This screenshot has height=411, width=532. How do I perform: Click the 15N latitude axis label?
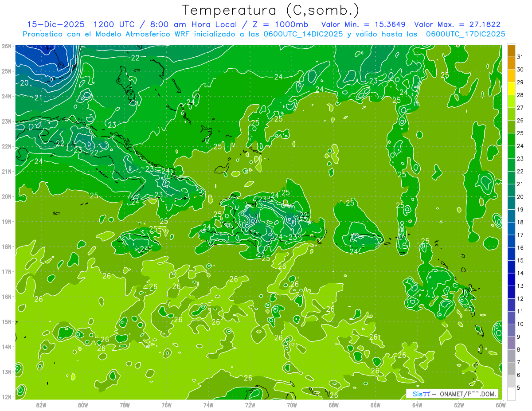[7, 322]
